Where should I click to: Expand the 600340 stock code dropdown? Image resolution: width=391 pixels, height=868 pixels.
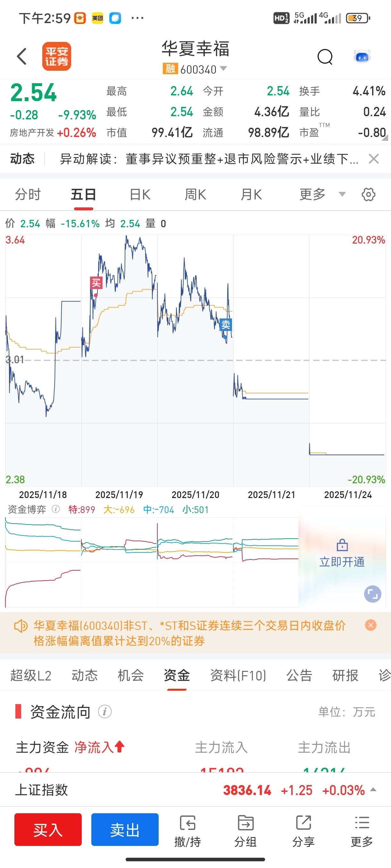[x=223, y=69]
